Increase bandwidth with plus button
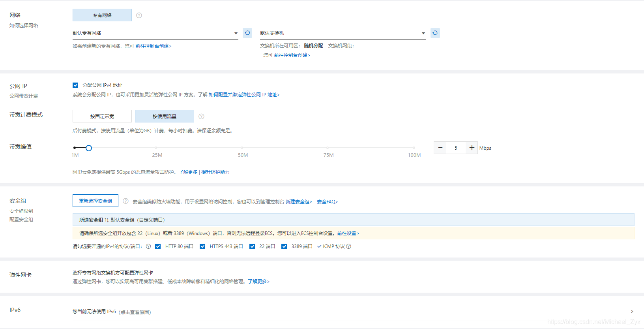 click(472, 148)
